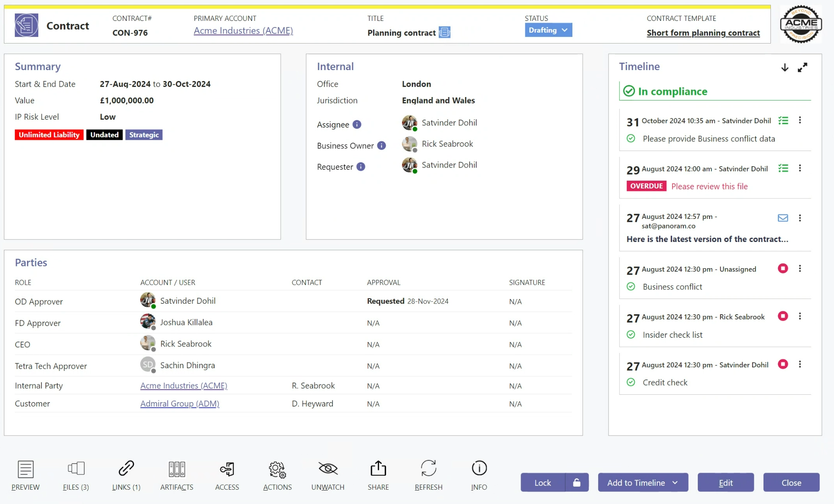Click Joshua Killalea avatar in Parties
This screenshot has width=834, height=504.
(148, 322)
